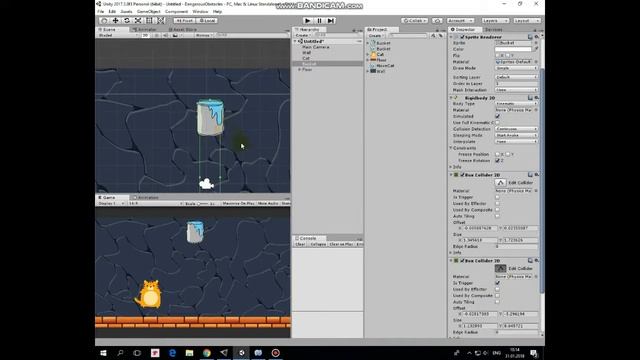Select MoveCat script in Project panel
This screenshot has width=640, height=360.
point(385,65)
